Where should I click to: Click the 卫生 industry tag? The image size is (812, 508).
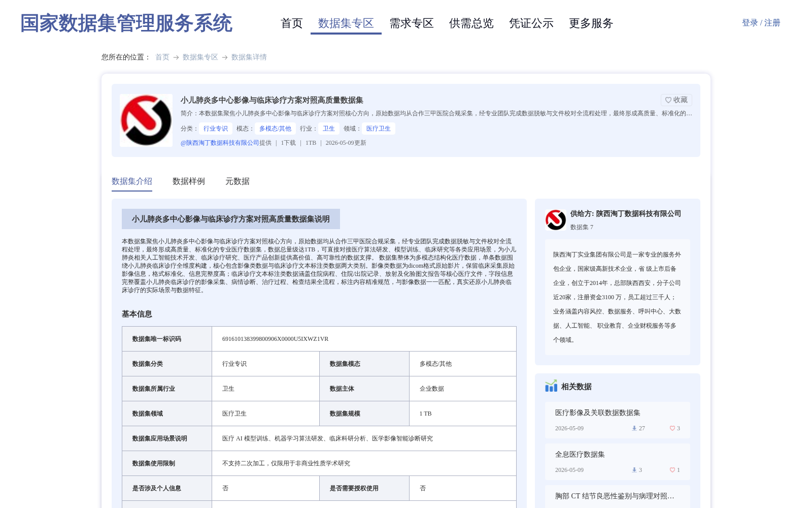[329, 129]
